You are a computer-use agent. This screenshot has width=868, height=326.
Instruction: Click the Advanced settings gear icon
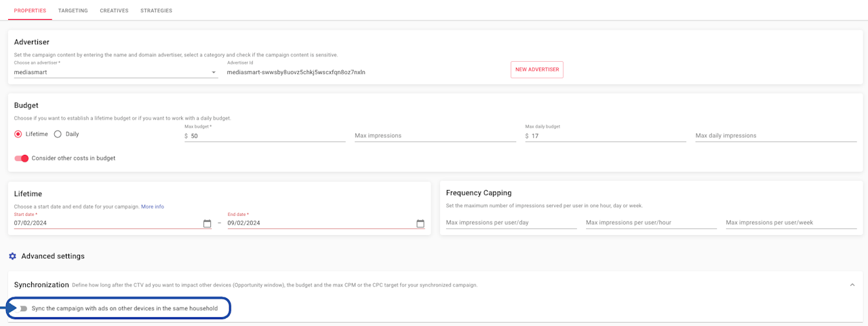pyautogui.click(x=12, y=256)
